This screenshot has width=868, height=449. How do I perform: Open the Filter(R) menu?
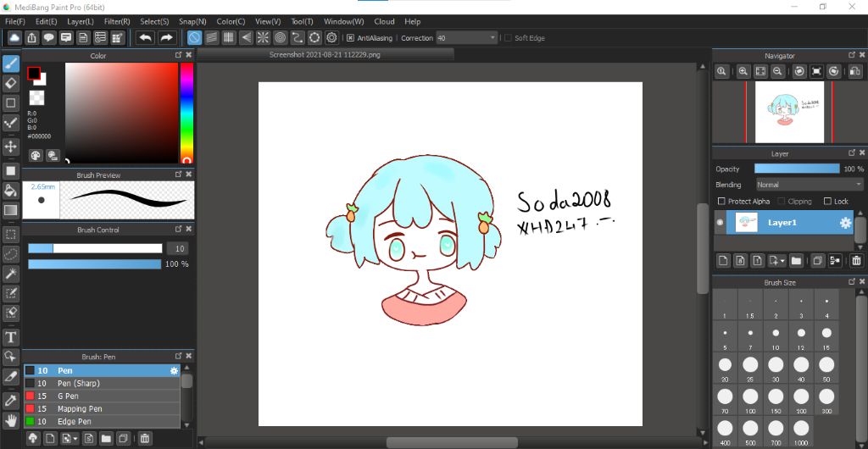(117, 21)
